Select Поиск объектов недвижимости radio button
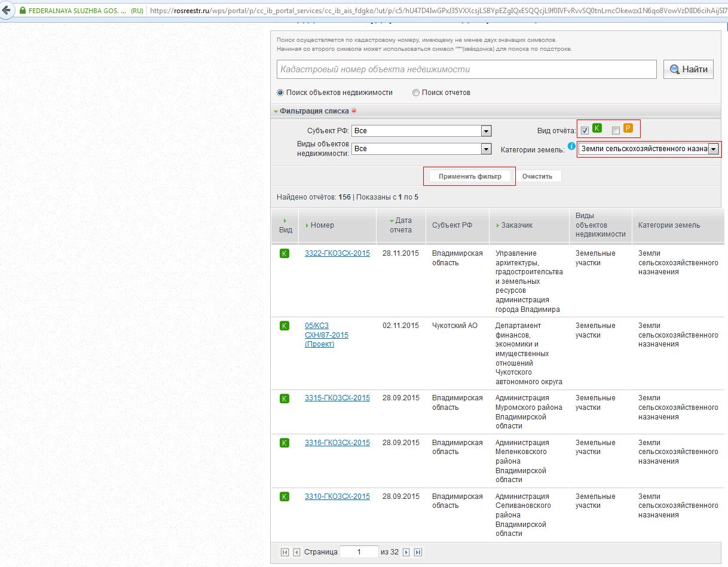This screenshot has height=567, width=728. pyautogui.click(x=280, y=93)
